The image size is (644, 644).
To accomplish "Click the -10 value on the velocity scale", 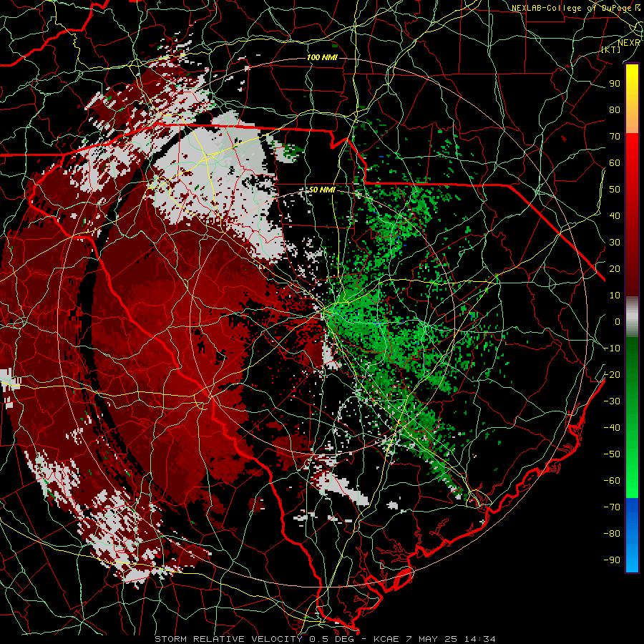I will point(612,348).
